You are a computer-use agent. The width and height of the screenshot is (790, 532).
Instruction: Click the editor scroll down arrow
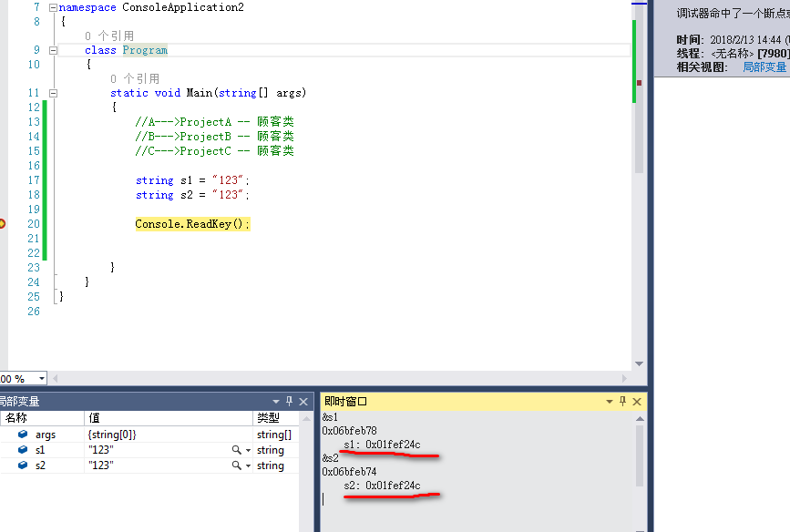pyautogui.click(x=639, y=363)
